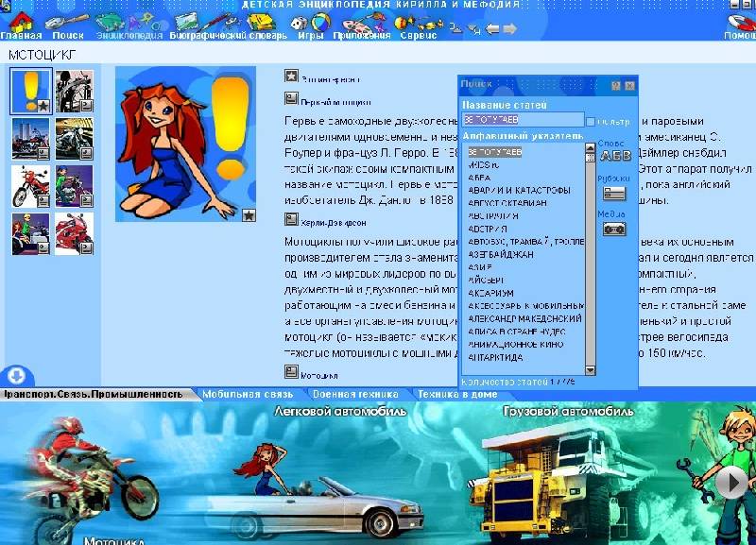Select АЛИСА В СТРАНЕ ЧУДЕС entry
The height and width of the screenshot is (545, 756).
pyautogui.click(x=516, y=332)
